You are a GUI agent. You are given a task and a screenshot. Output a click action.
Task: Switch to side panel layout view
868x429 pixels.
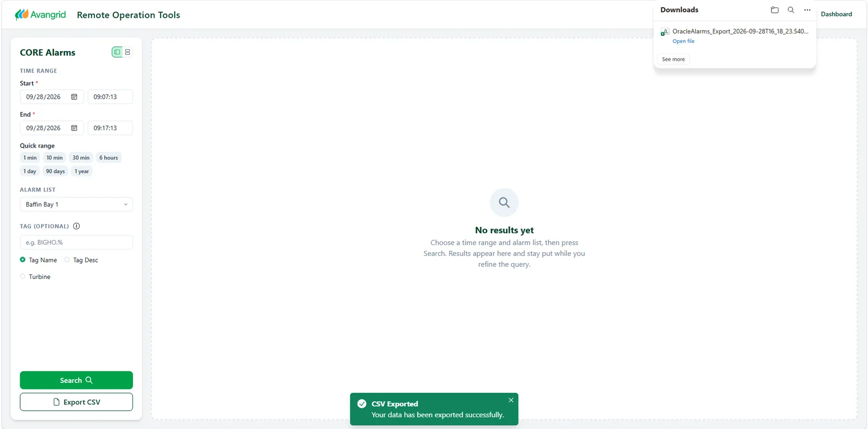(117, 52)
